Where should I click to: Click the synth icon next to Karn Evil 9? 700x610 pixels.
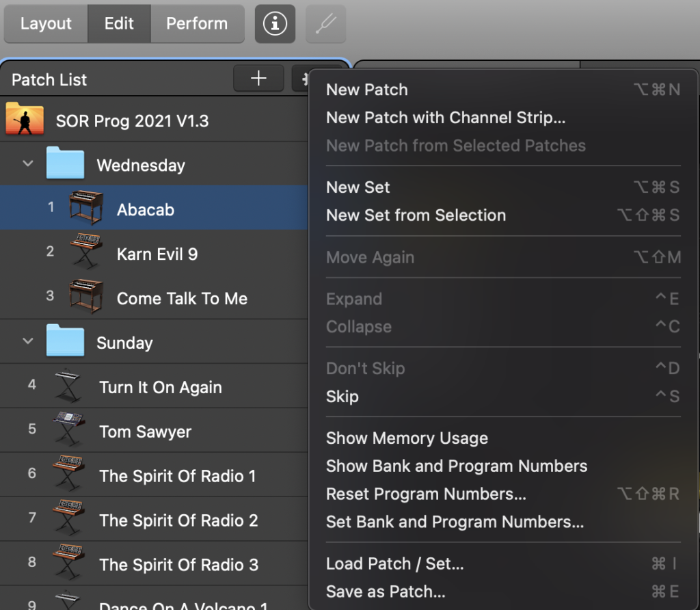tap(86, 252)
